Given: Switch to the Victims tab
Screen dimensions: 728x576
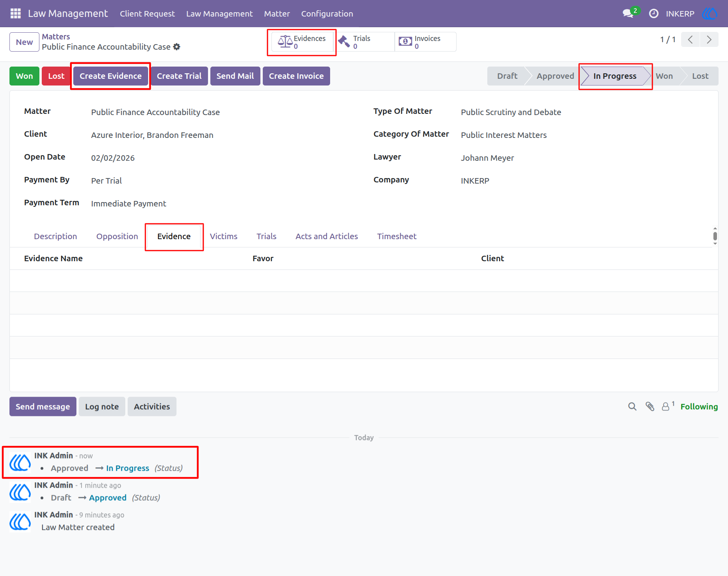Looking at the screenshot, I should pyautogui.click(x=223, y=236).
